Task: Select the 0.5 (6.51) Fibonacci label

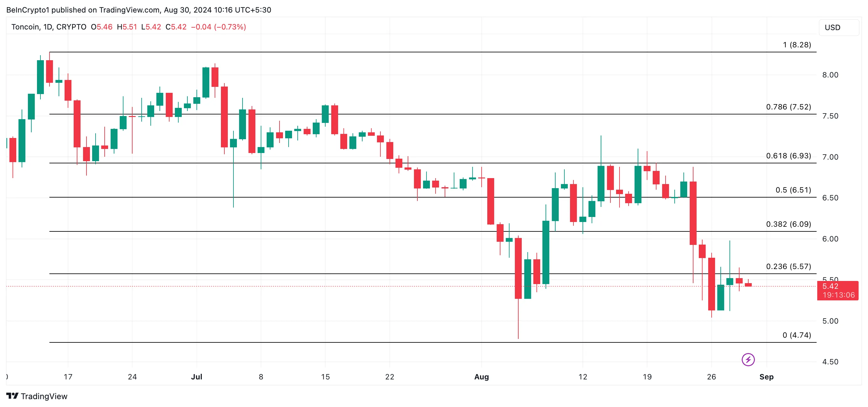Action: pos(793,190)
